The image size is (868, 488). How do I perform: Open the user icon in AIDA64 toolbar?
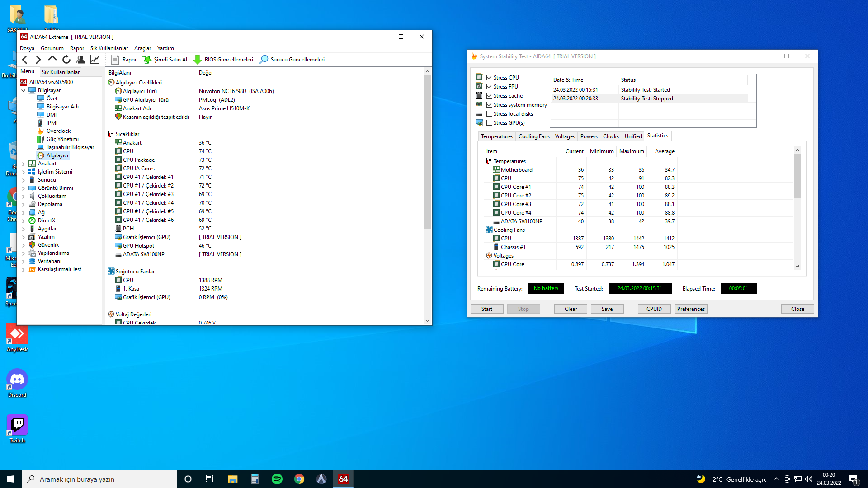tap(80, 59)
